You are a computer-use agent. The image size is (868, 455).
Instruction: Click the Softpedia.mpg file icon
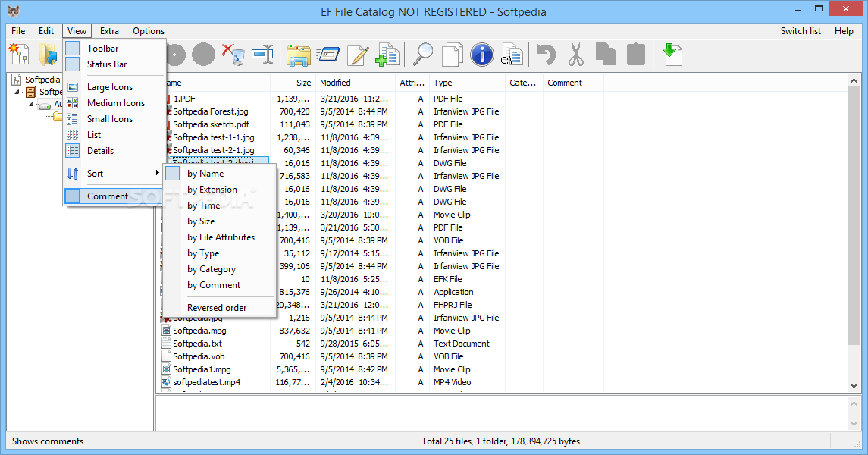click(166, 331)
